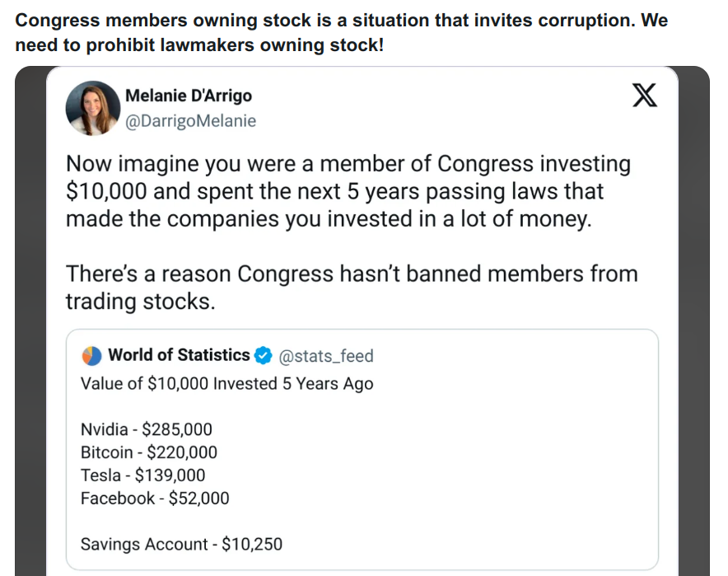Click the blue verified checkmark badge

263,356
